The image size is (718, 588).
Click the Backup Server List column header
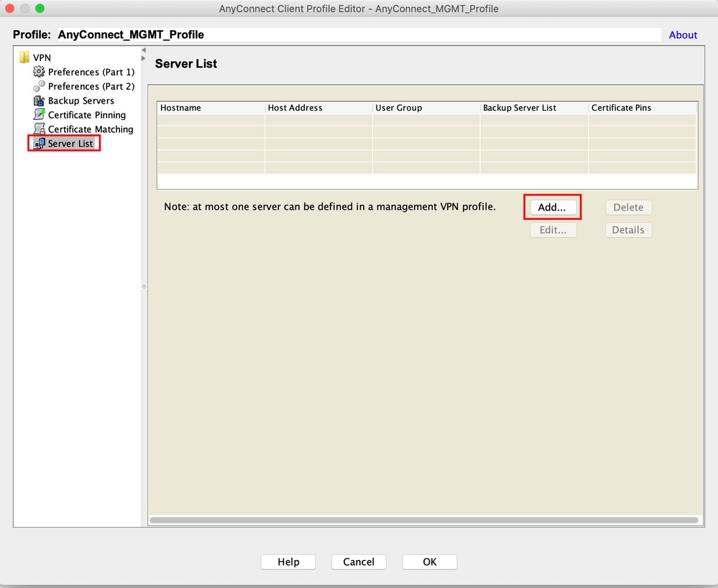pyautogui.click(x=535, y=108)
